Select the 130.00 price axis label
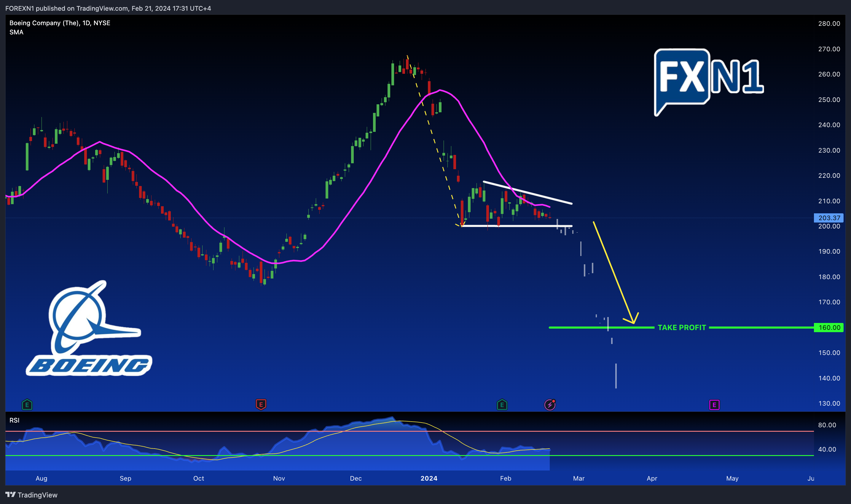This screenshot has width=851, height=504. pyautogui.click(x=829, y=403)
